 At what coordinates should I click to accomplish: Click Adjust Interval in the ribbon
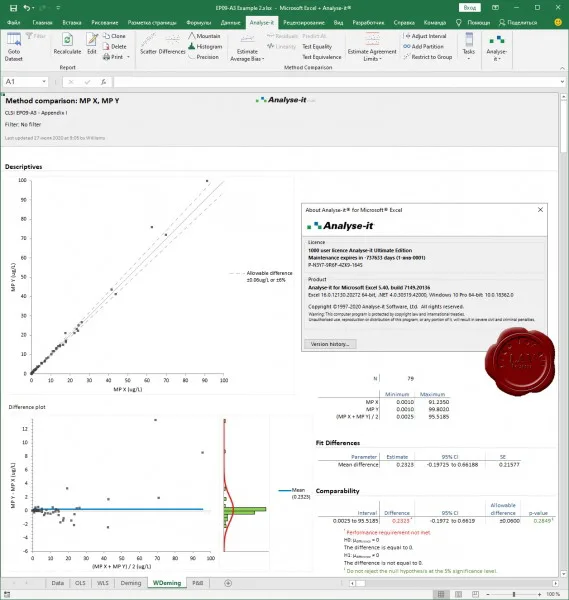(x=425, y=36)
